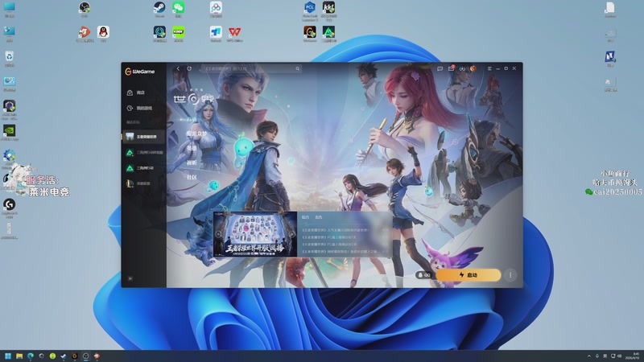Open user avatar profile in WeGame

coord(473,68)
